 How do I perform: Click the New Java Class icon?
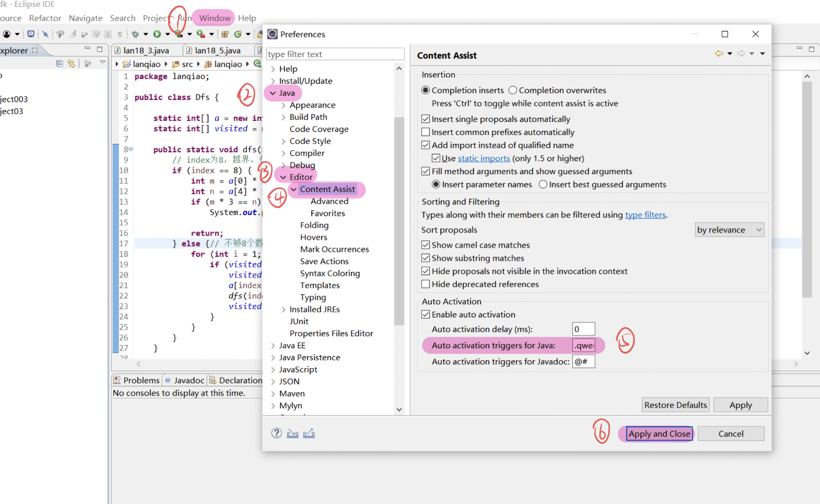click(x=238, y=34)
